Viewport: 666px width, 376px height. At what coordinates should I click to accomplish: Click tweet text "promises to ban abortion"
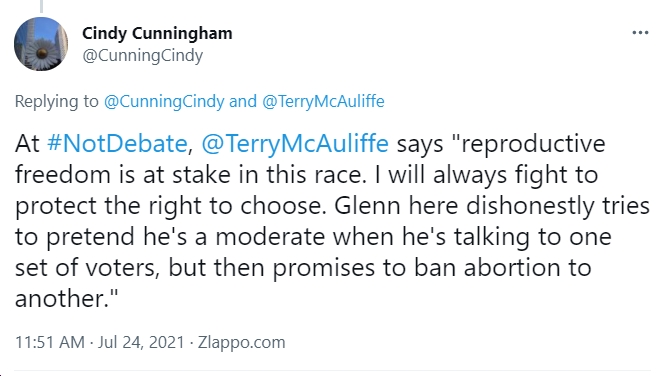pyautogui.click(x=367, y=268)
